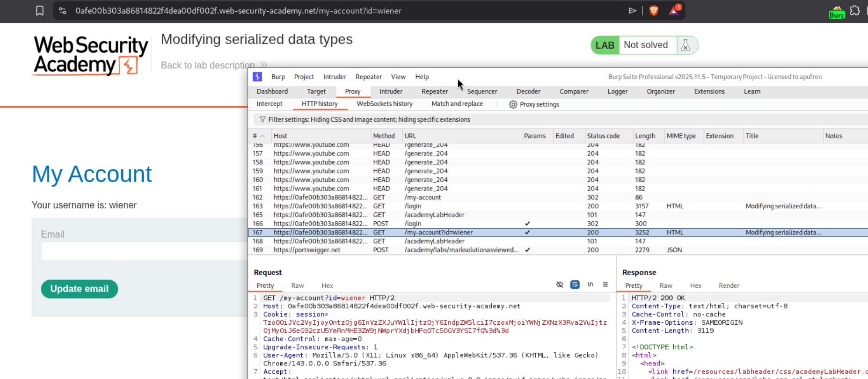Bookmark this page using the bookmark icon
Screen dimensions: 868x379
[x=40, y=10]
